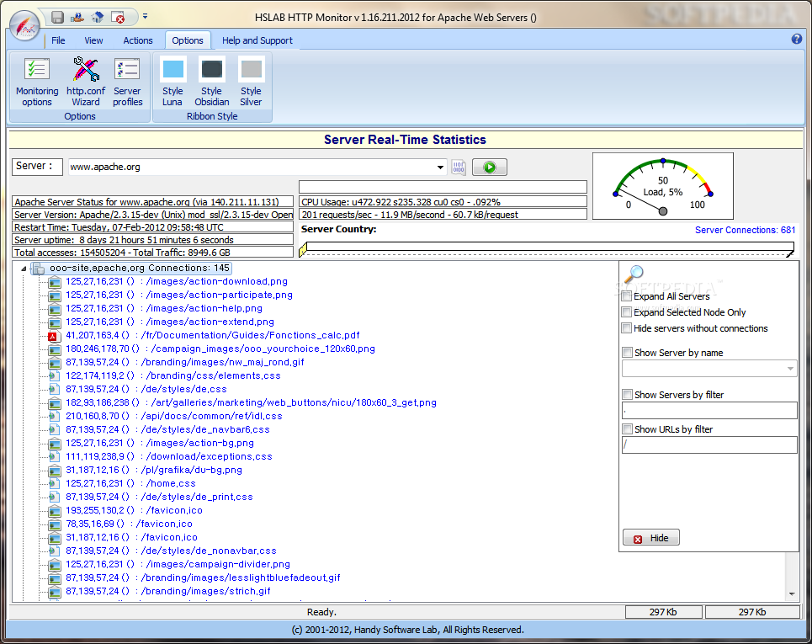Enable Show Server by name
The image size is (812, 644).
coord(627,353)
